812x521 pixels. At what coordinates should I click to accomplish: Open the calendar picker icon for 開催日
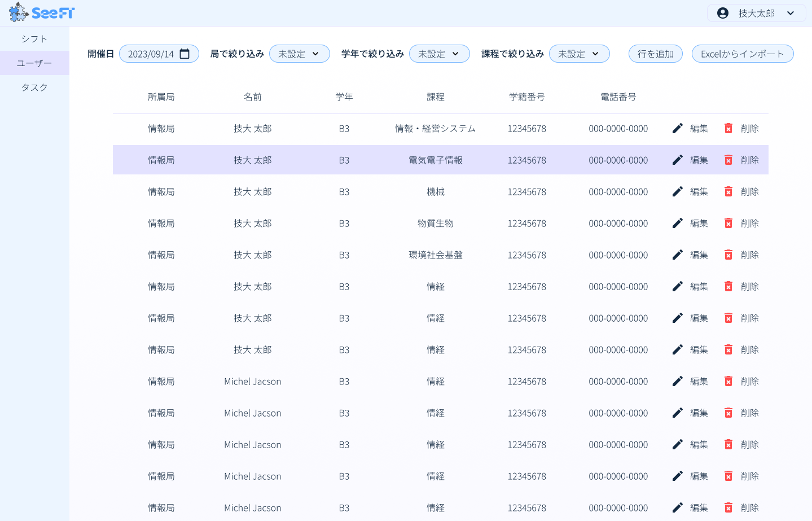coord(185,54)
